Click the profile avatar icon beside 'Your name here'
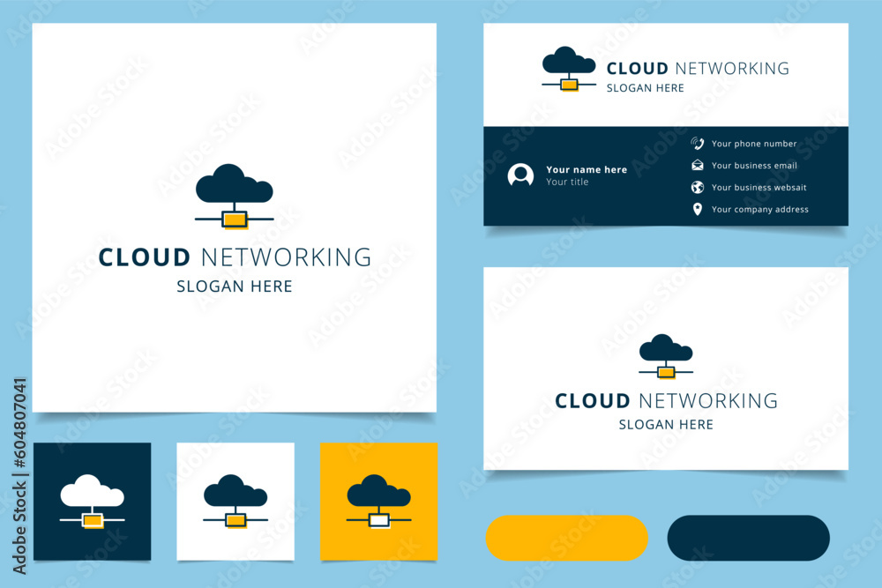 [x=520, y=175]
